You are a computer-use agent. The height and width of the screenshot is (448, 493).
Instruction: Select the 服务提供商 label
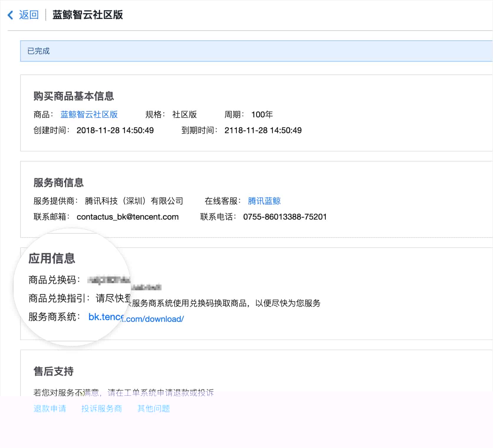pos(56,201)
